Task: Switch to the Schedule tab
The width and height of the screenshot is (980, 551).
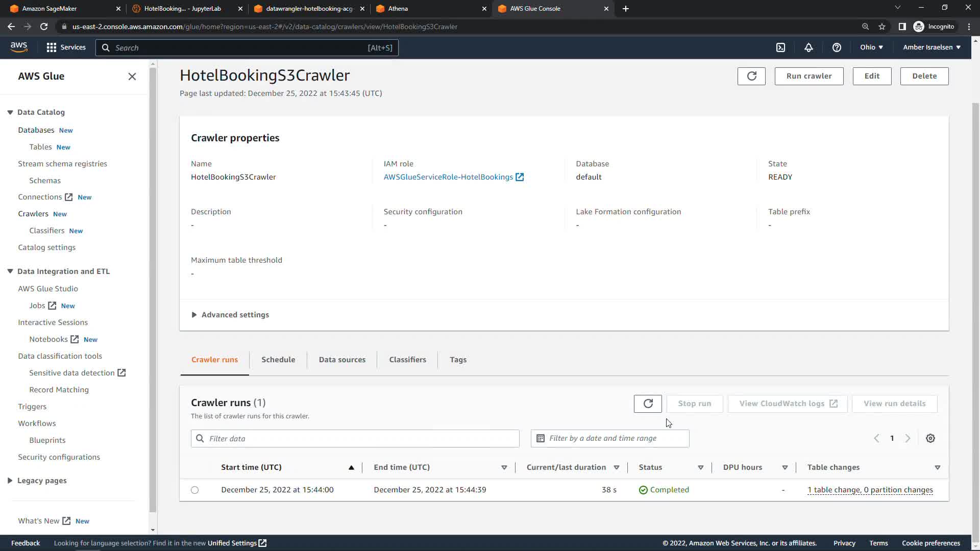Action: [278, 360]
